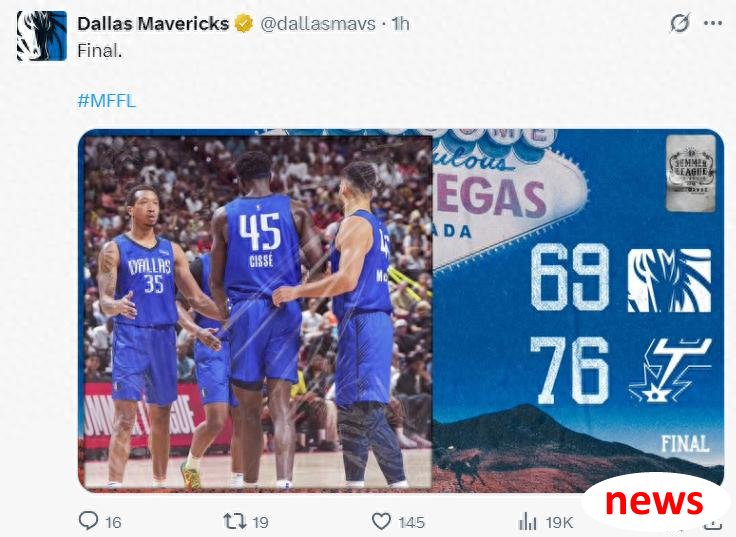Click the repost arrows icon

click(x=234, y=521)
